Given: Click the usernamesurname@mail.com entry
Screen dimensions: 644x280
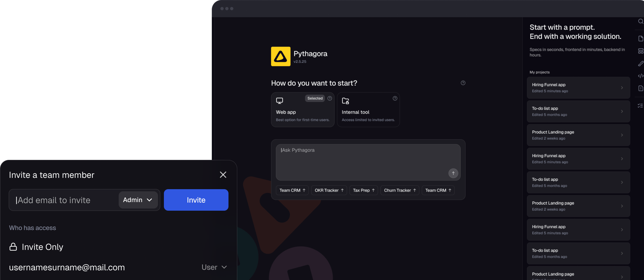Looking at the screenshot, I should [67, 267].
